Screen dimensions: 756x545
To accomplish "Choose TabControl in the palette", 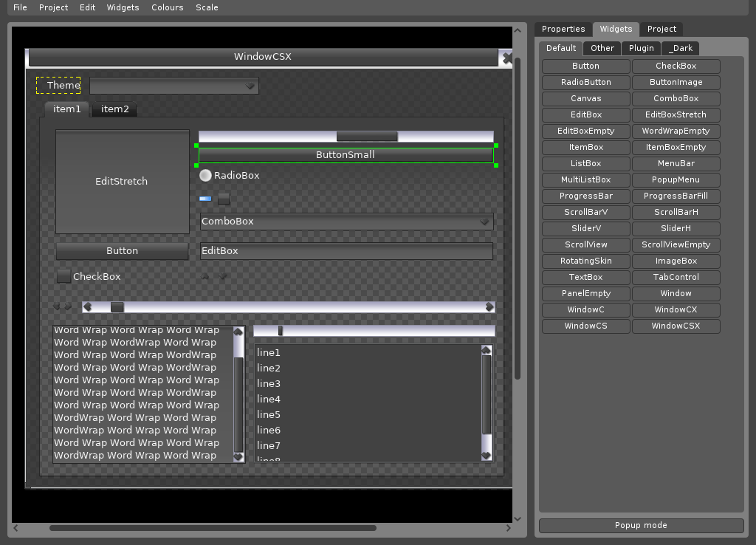I will pyautogui.click(x=676, y=278).
